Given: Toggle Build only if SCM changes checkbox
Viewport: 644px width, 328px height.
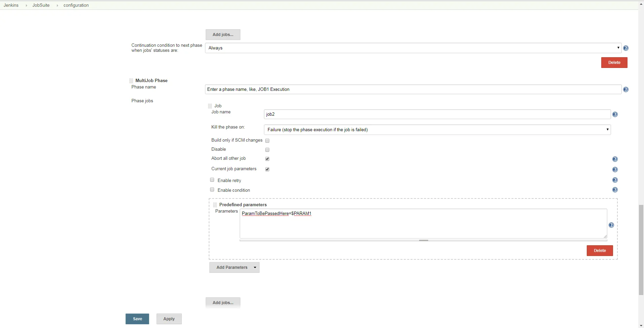Looking at the screenshot, I should click(267, 141).
